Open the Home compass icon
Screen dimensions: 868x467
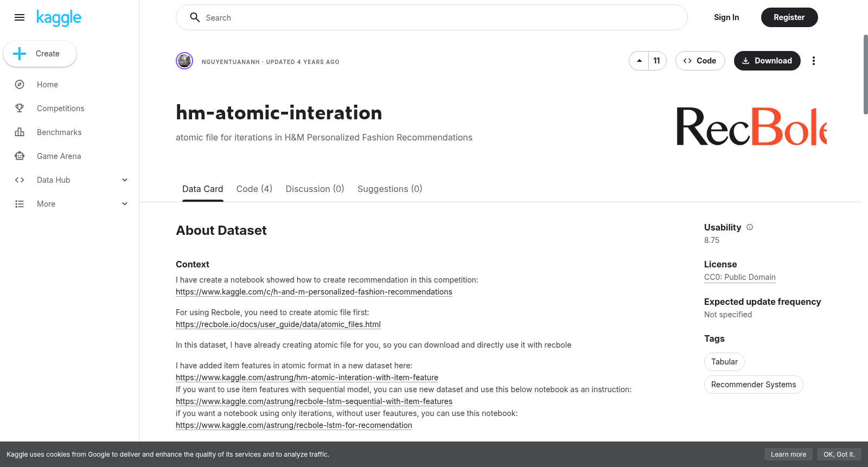click(x=20, y=85)
